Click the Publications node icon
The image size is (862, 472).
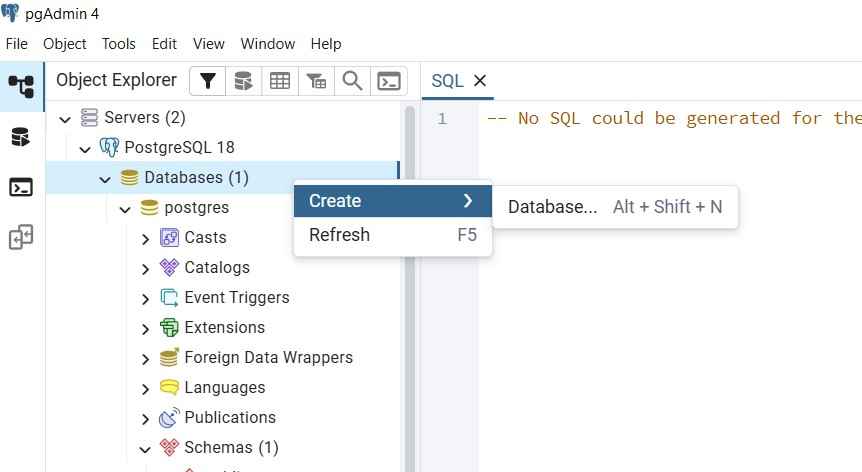click(169, 417)
